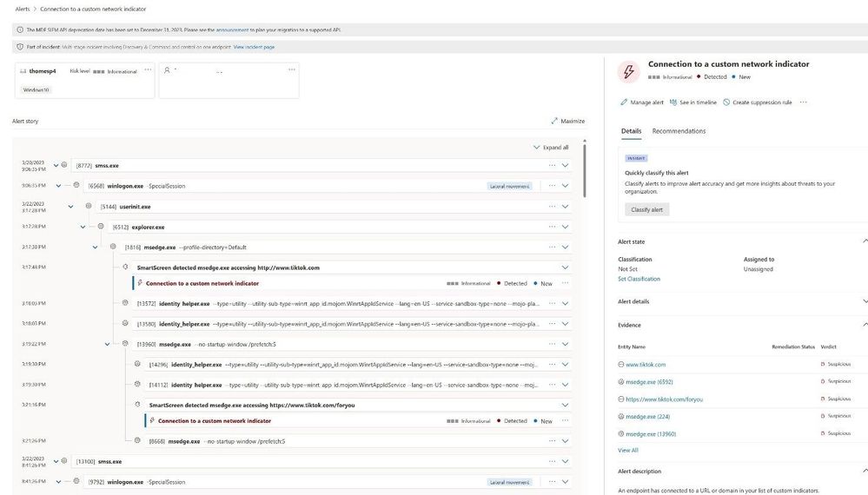Screen dimensions: 868x495
Task: Expand all alert story items
Action: pos(551,148)
